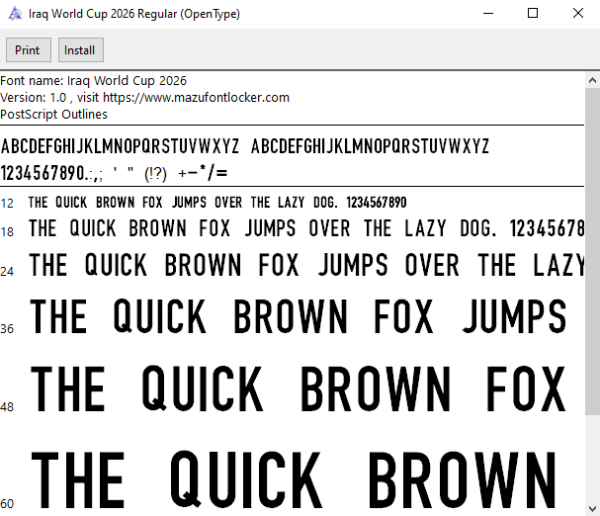
Task: Click the 36-point size label
Action: tap(7, 329)
